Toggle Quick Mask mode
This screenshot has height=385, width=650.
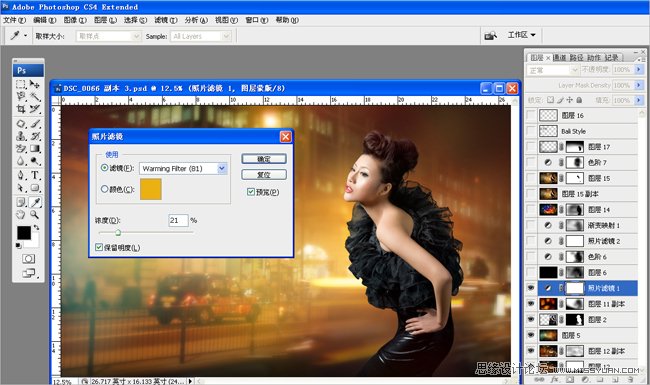[x=28, y=259]
